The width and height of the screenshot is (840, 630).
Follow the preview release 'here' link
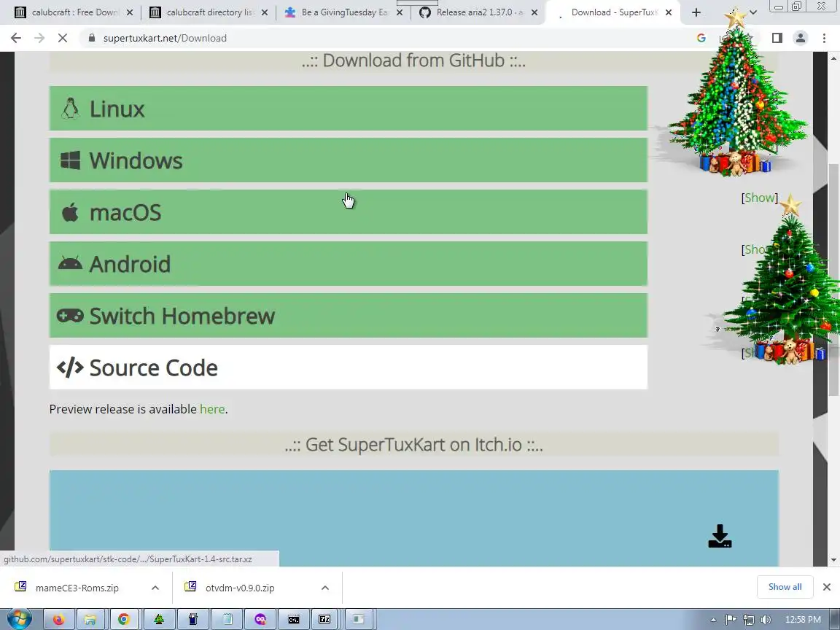pyautogui.click(x=212, y=409)
